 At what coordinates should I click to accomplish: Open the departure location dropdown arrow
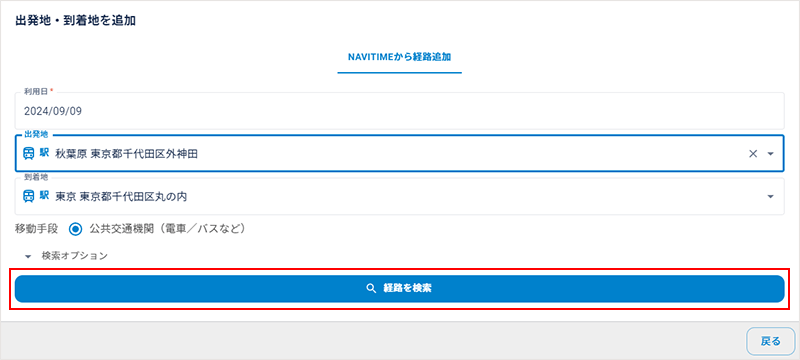click(770, 154)
